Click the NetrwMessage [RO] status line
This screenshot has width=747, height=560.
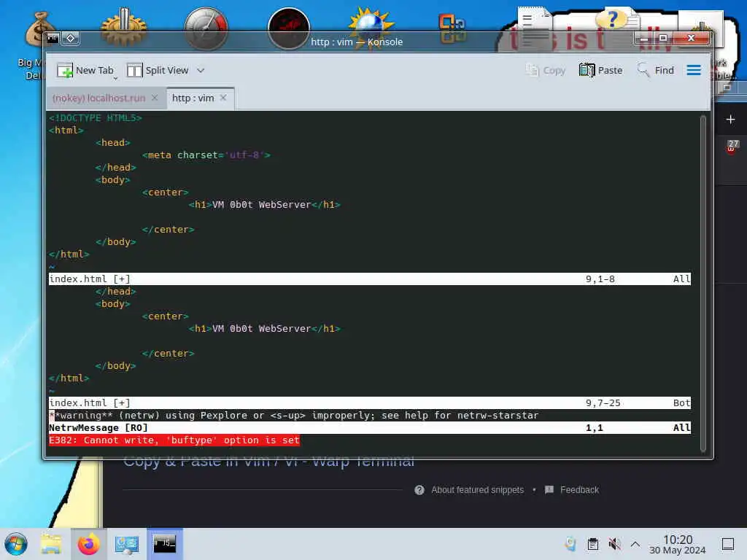click(x=370, y=427)
